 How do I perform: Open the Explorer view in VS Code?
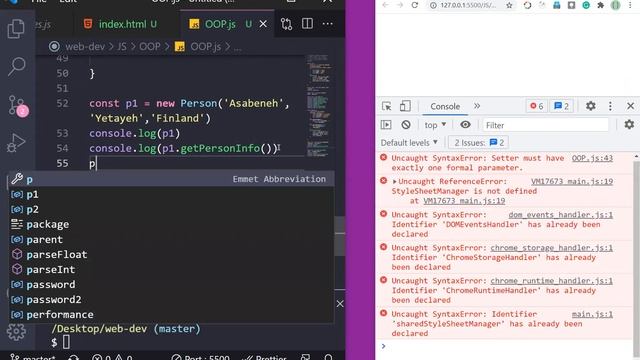[x=16, y=29]
